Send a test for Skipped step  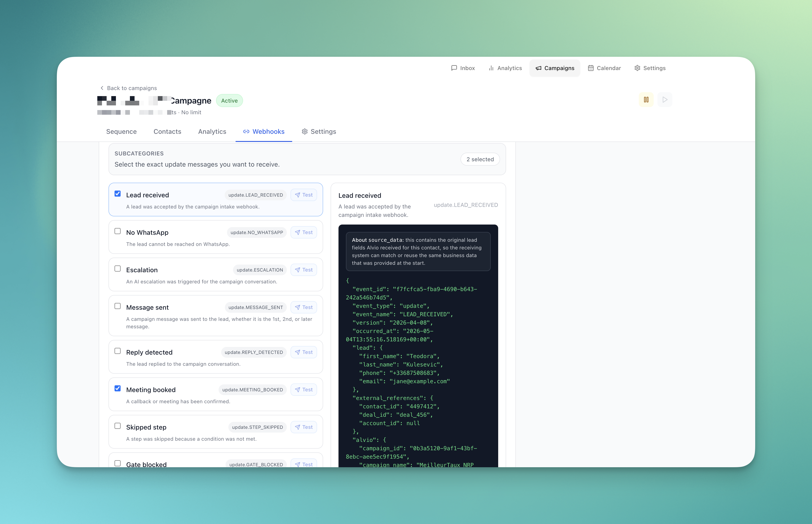[304, 427]
